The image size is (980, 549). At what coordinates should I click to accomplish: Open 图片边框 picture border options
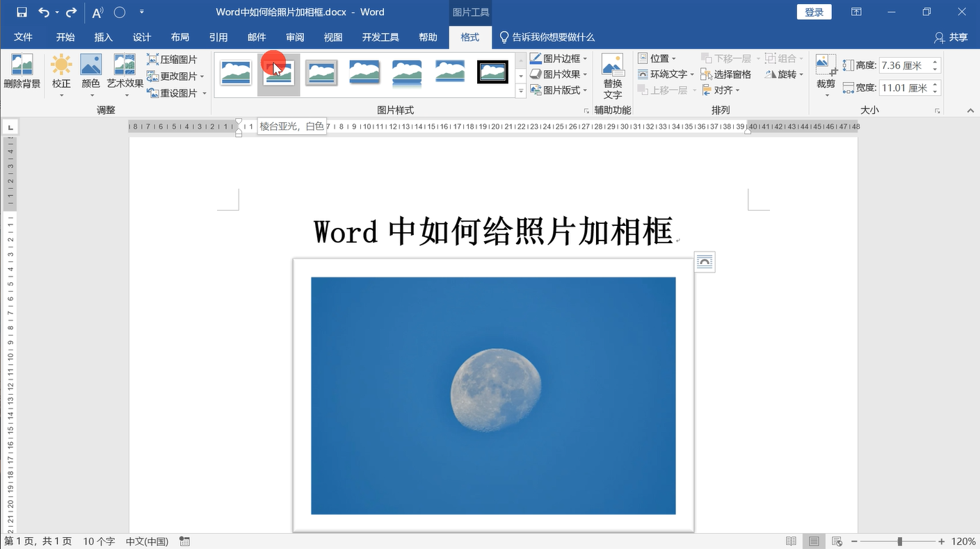coord(558,58)
